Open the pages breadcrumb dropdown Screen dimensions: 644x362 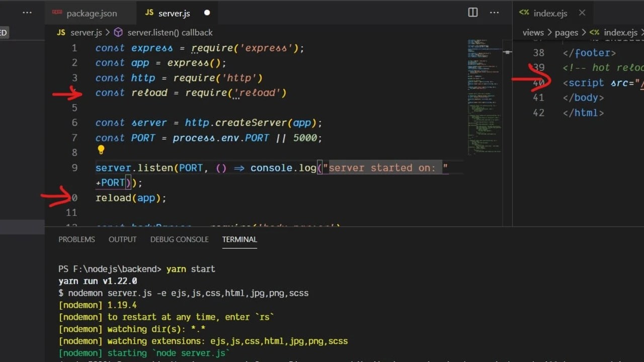coord(566,32)
